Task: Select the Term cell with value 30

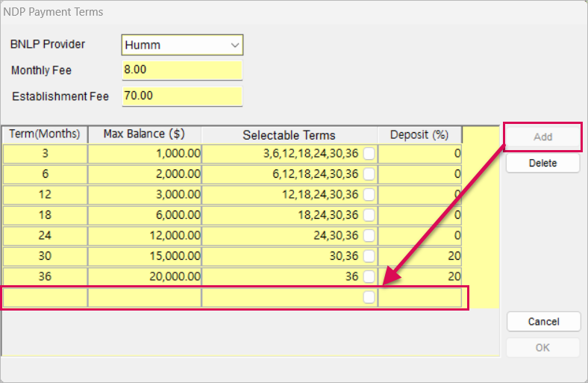Action: click(45, 256)
